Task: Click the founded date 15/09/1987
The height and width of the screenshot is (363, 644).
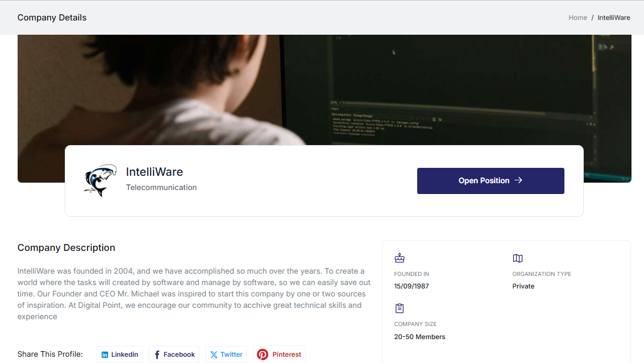Action: coord(412,286)
